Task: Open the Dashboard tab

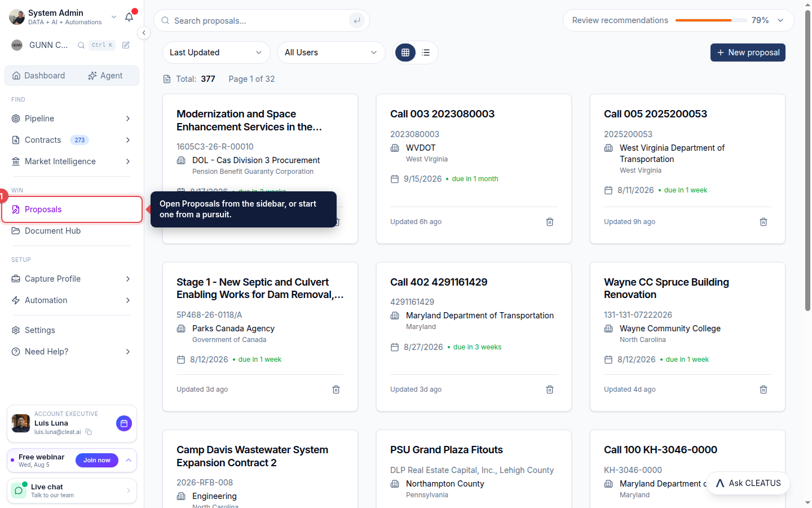Action: click(39, 76)
